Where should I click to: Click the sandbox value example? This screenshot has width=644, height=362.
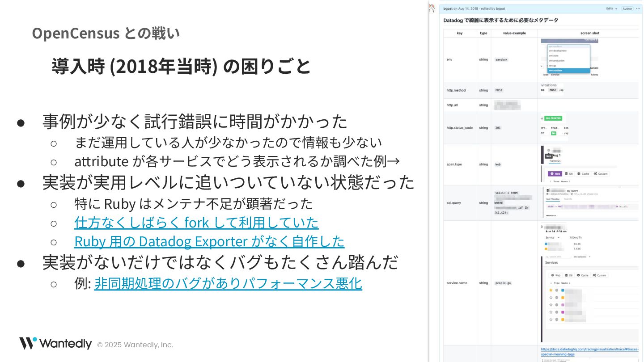point(502,59)
